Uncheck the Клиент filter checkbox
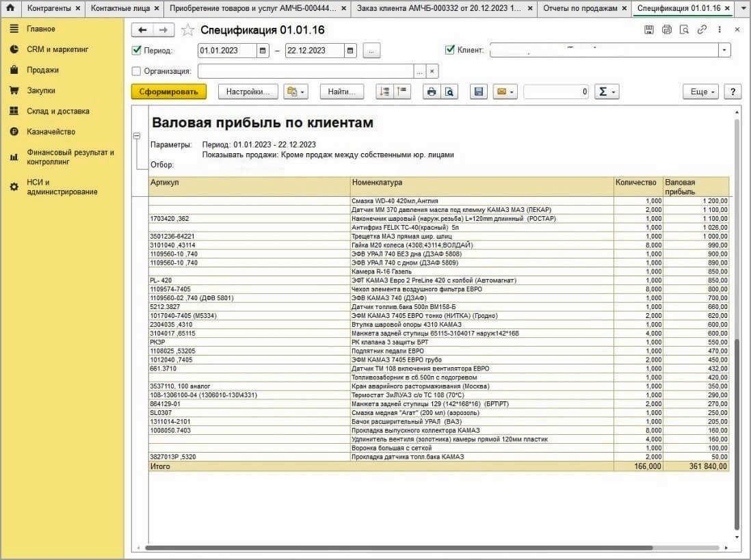Image resolution: width=751 pixels, height=560 pixels. pyautogui.click(x=449, y=50)
